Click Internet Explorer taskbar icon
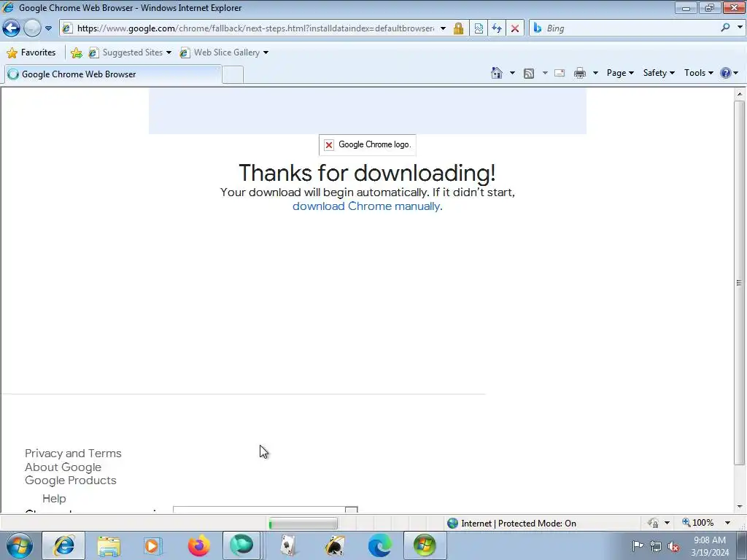 pos(63,545)
